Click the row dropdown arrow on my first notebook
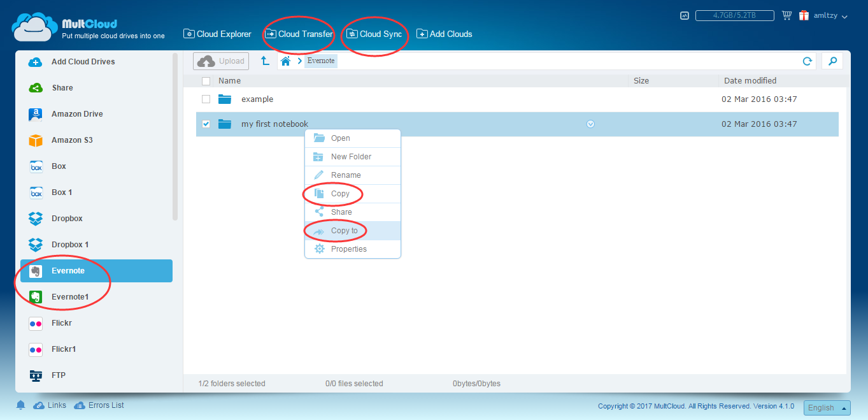 590,124
